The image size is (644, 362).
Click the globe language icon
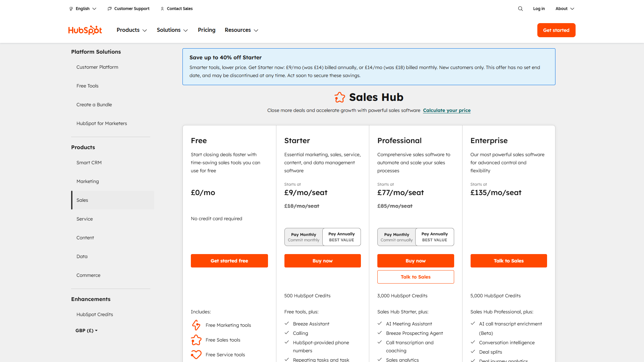coord(71,9)
